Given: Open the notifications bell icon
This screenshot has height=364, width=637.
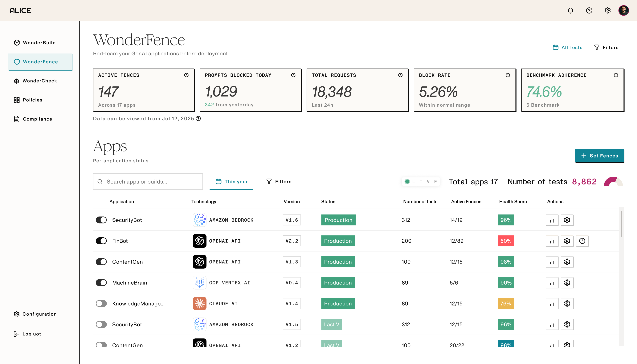Looking at the screenshot, I should (x=570, y=10).
